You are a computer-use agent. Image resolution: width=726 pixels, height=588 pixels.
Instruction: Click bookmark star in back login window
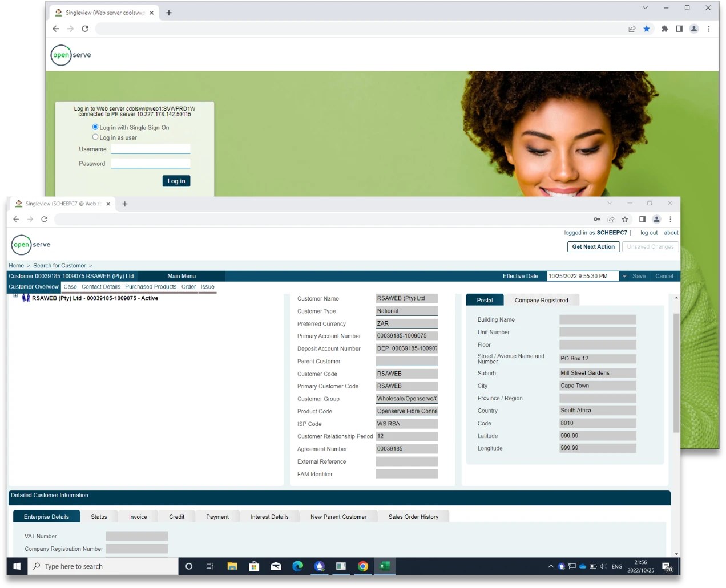click(647, 29)
